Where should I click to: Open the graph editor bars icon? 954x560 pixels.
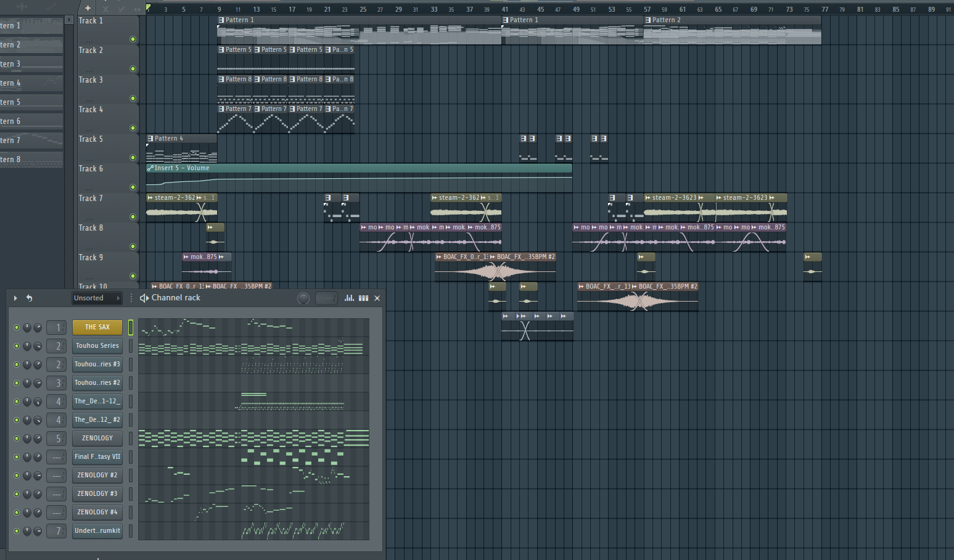[x=349, y=298]
